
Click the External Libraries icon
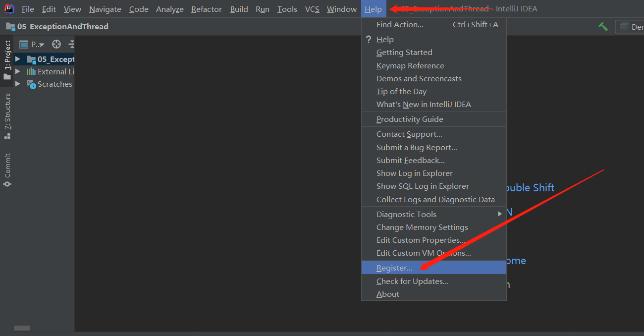[31, 71]
